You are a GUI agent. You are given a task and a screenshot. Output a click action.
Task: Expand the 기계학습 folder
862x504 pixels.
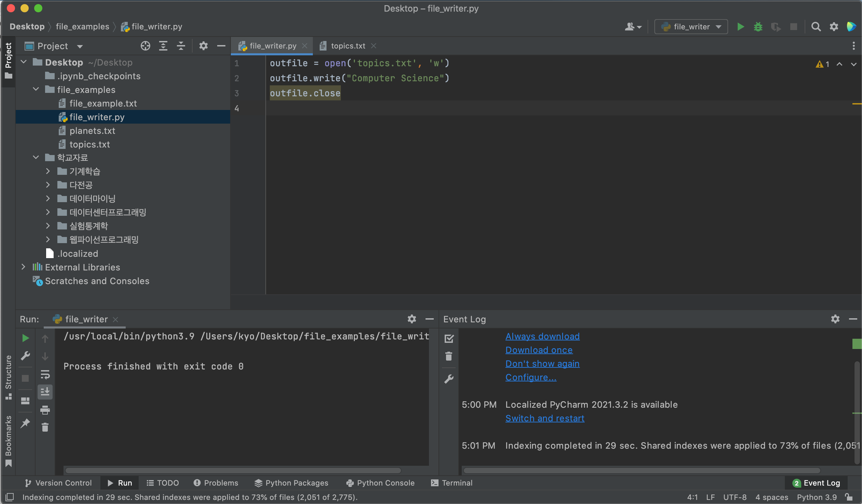click(48, 171)
